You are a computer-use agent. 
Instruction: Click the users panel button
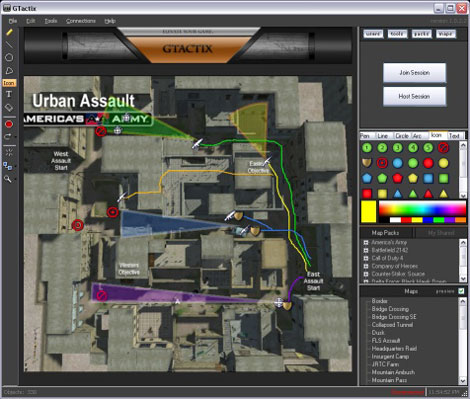373,34
